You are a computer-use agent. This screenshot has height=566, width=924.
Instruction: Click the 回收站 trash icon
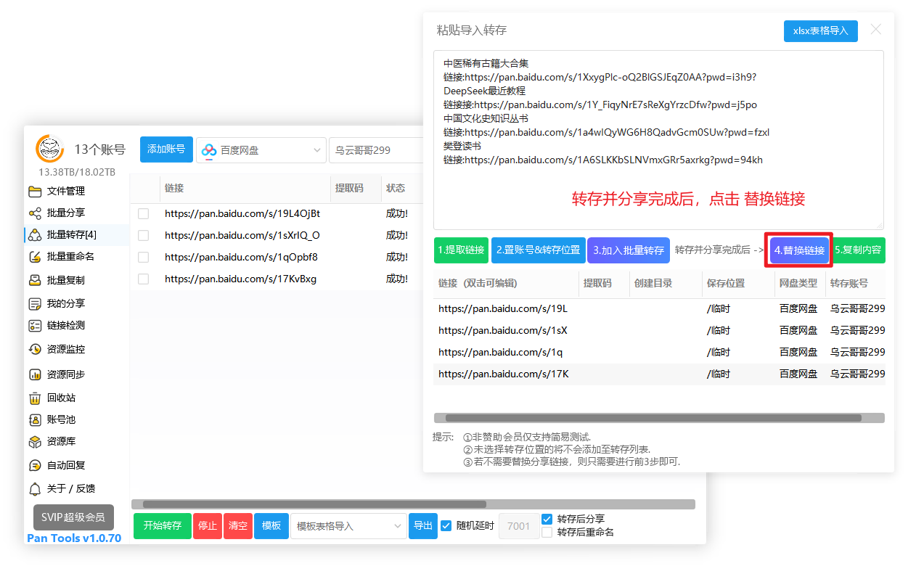point(35,398)
